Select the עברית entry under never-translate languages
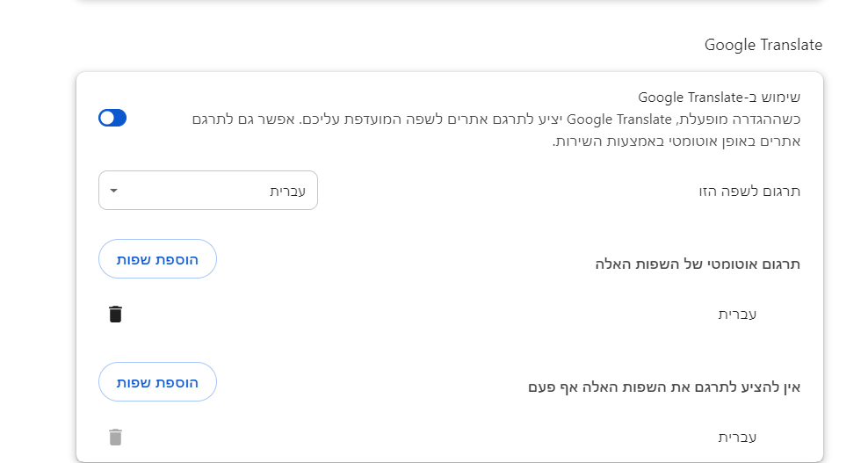Screen dimensions: 868x463 (737, 437)
